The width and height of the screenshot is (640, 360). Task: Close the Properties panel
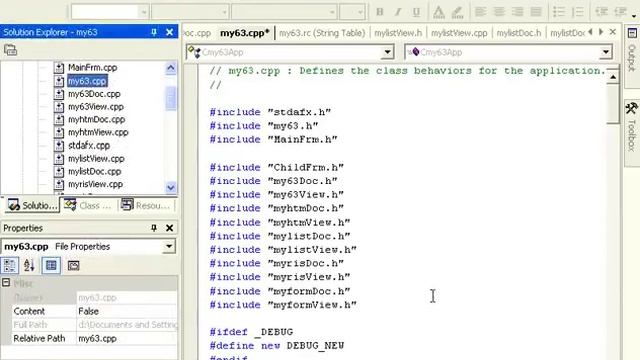169,228
